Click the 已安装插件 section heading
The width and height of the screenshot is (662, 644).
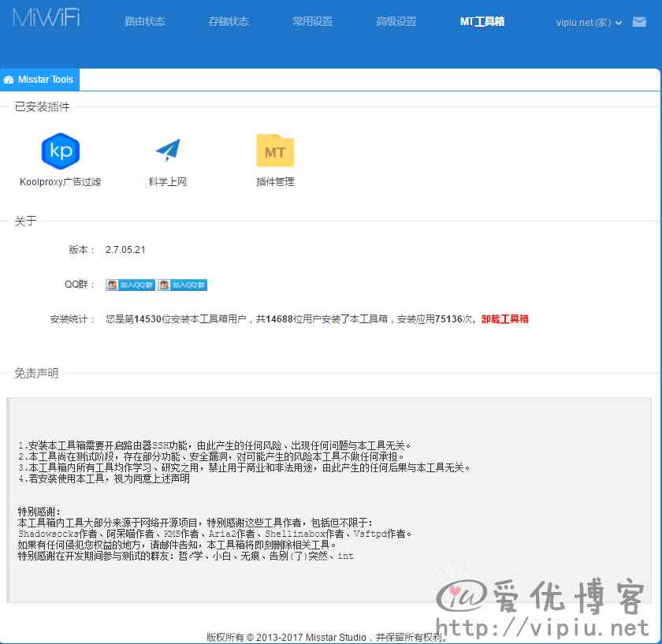tap(43, 107)
